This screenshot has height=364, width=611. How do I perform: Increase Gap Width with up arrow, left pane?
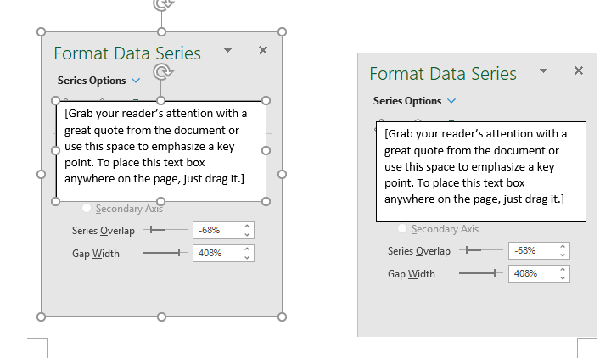click(247, 249)
